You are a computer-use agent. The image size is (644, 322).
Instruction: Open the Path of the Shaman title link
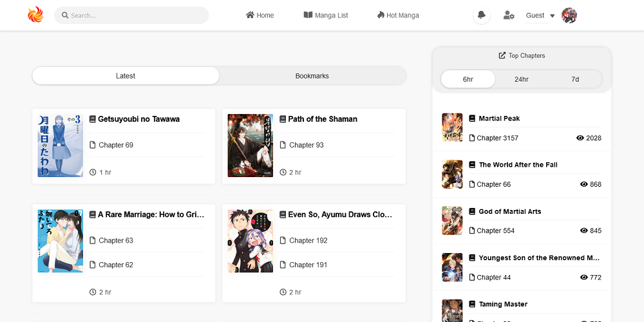(x=323, y=119)
